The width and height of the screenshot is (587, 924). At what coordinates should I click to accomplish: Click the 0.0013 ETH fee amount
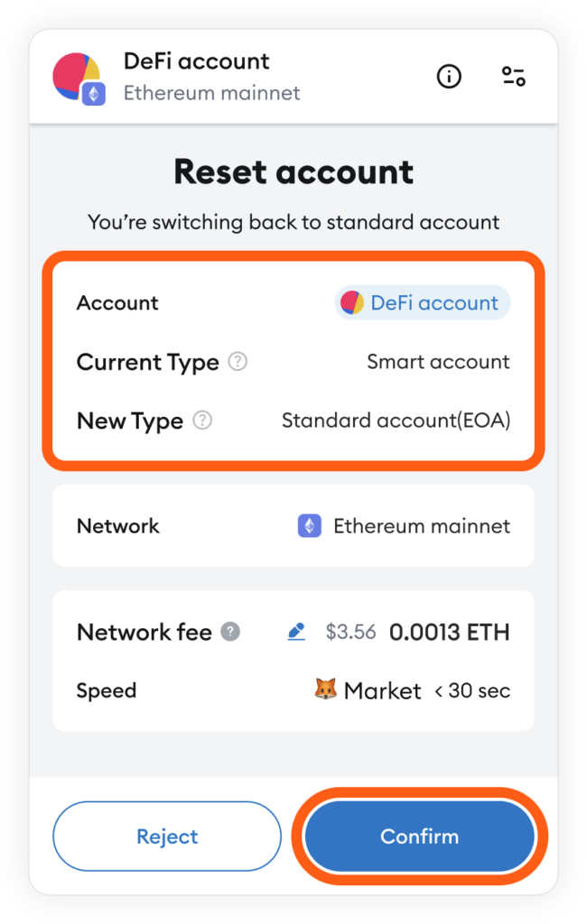[x=449, y=632]
